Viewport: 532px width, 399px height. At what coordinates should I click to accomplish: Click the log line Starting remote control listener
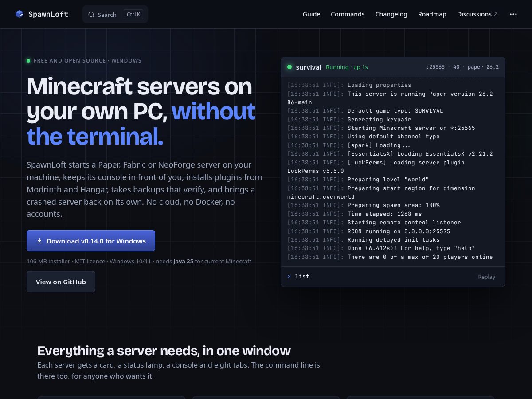(x=374, y=223)
